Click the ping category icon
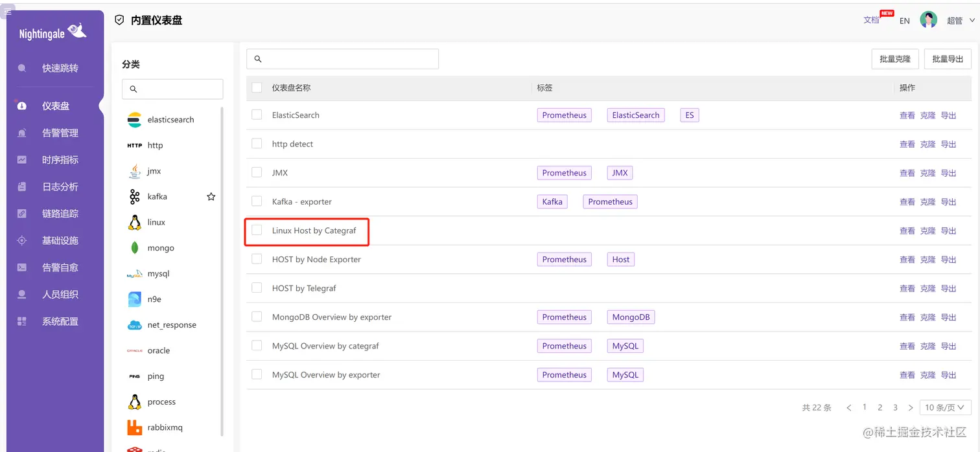 (x=134, y=376)
